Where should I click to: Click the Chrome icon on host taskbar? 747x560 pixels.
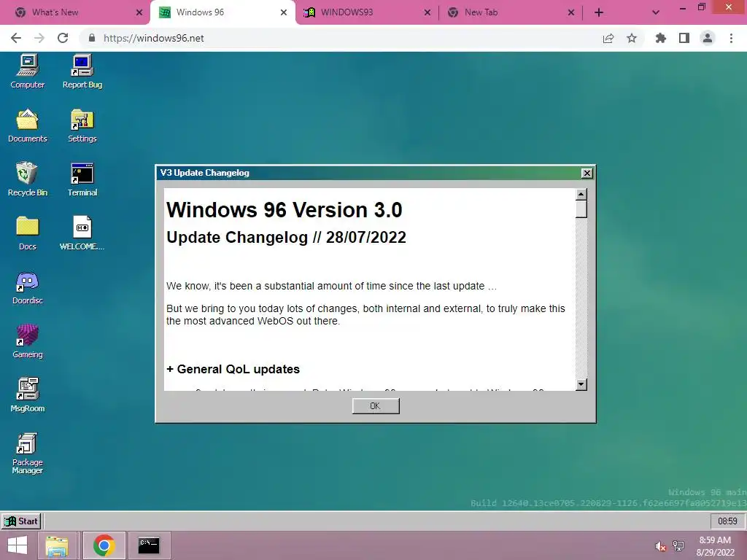pos(104,545)
